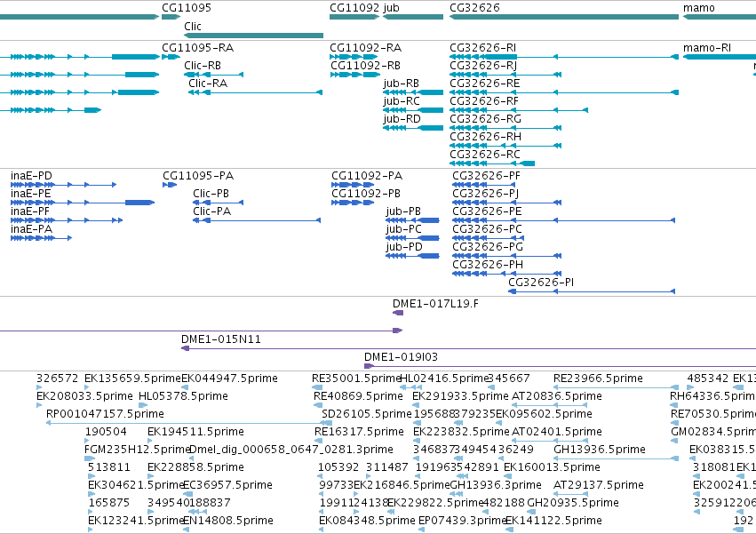Click transcript label CG32626-RF

click(x=484, y=101)
